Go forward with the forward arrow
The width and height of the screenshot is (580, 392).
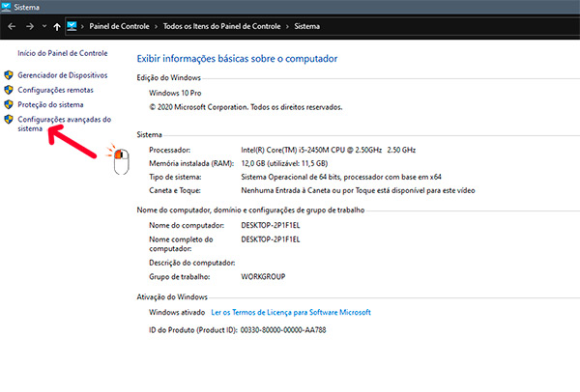30,27
